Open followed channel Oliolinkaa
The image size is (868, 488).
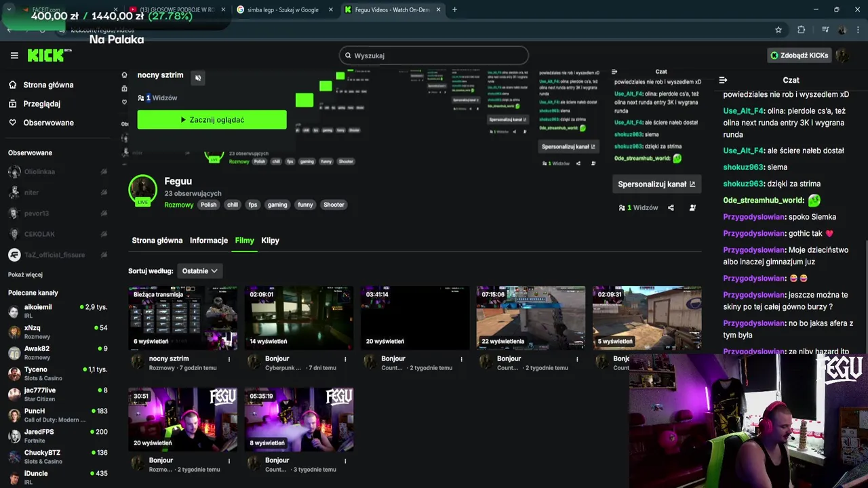click(x=57, y=172)
